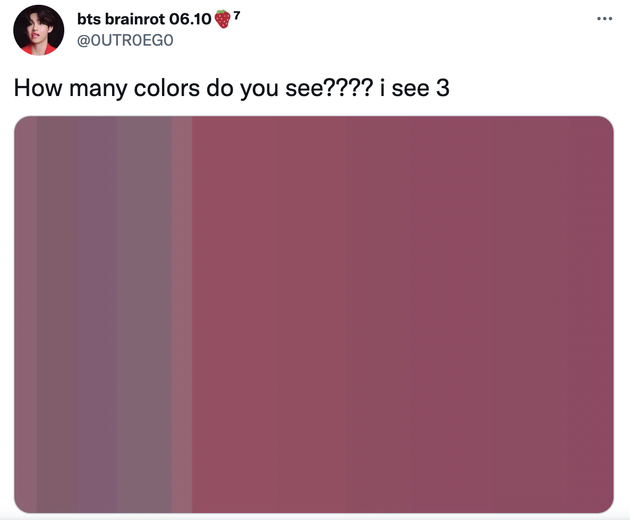Pick the narrow light pink stripe
630x520 pixels.
pyautogui.click(x=182, y=314)
